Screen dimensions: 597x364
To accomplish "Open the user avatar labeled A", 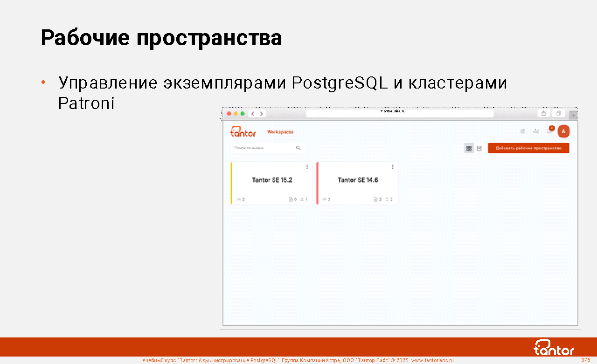I will click(563, 131).
